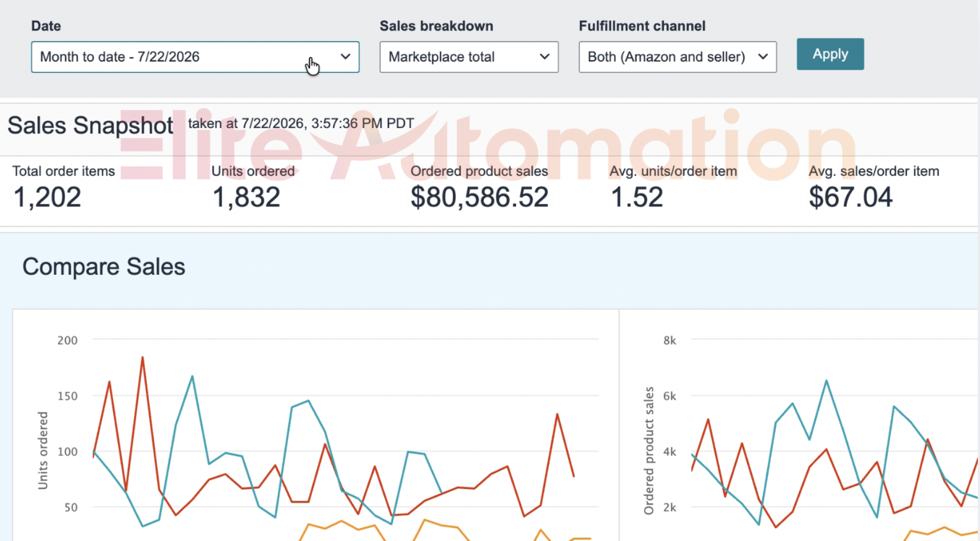Open the Sales breakdown dropdown

click(x=469, y=56)
